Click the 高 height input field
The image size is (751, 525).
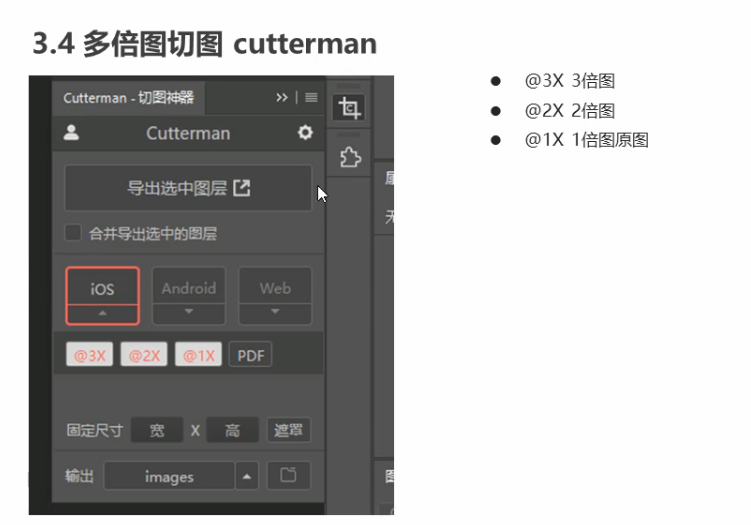(x=232, y=430)
